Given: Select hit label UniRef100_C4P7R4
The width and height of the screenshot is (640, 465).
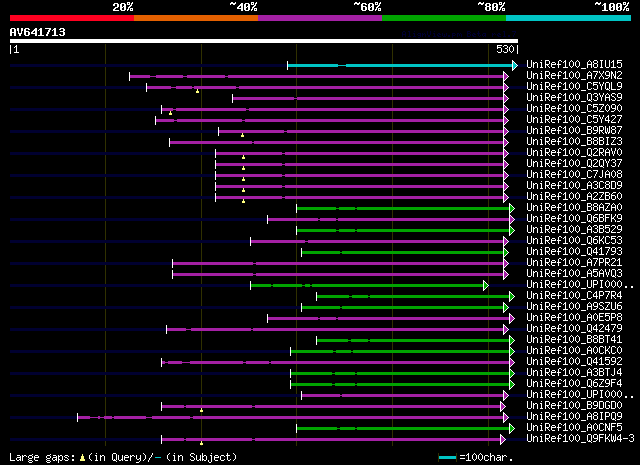Looking at the screenshot, I should [x=574, y=296].
